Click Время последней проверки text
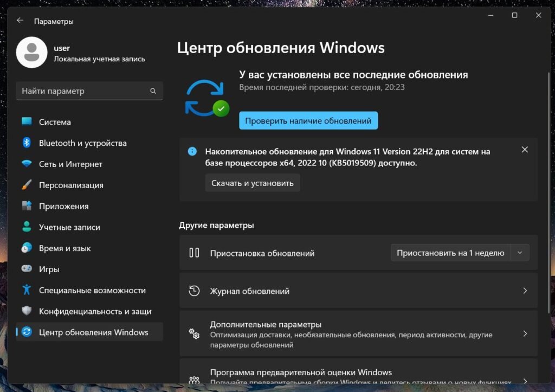This screenshot has width=555, height=392. (x=322, y=87)
